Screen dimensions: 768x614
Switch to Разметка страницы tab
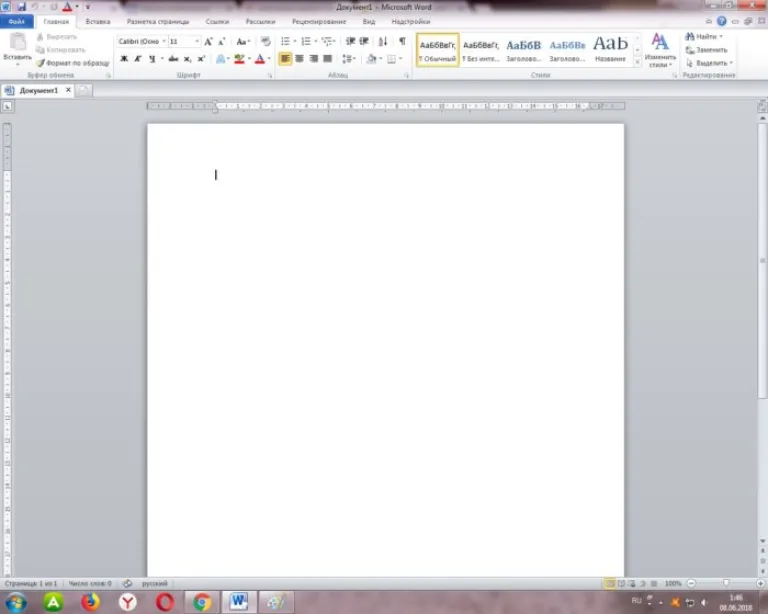tap(158, 22)
